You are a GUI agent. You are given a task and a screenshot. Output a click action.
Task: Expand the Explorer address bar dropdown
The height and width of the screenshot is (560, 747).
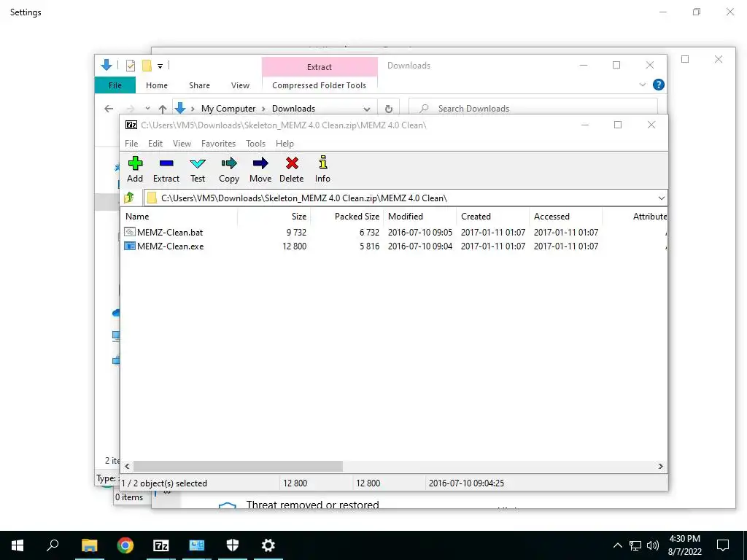click(366, 109)
